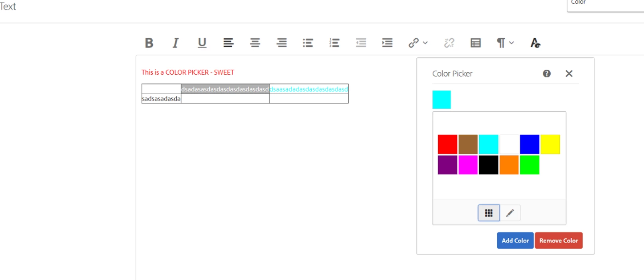
Task: Switch to swatch grid view
Action: (489, 213)
